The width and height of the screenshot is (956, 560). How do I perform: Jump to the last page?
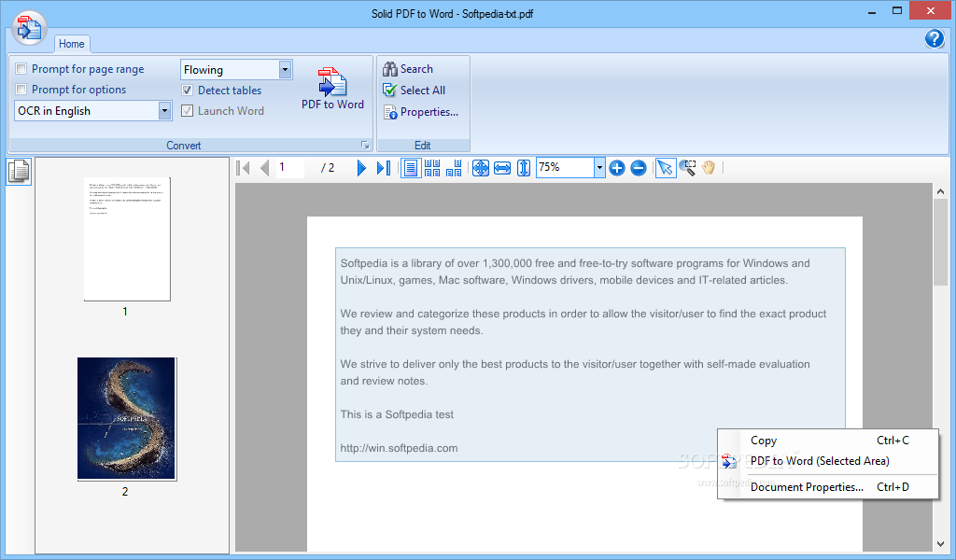point(384,168)
